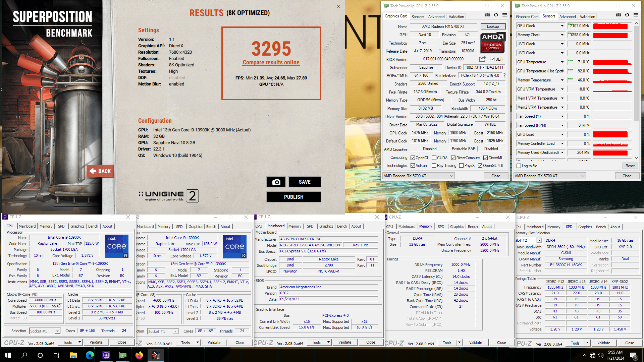Click the Superposition Benchmark icon in the taskbar
The image size is (644, 362).
(156, 355)
